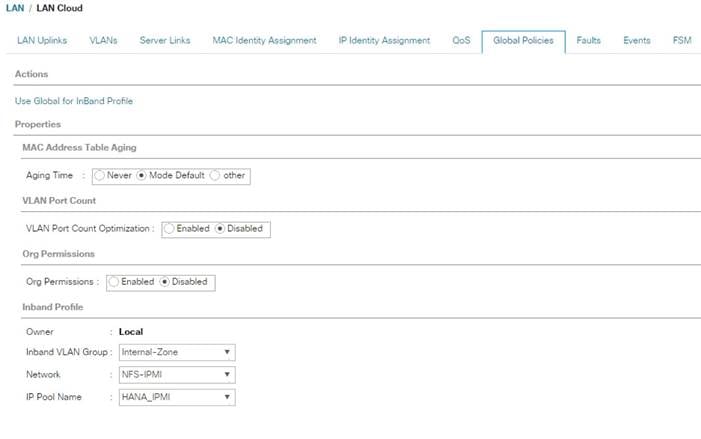701x439 pixels.
Task: Click Use Global for InBand Profile link
Action: coord(74,101)
